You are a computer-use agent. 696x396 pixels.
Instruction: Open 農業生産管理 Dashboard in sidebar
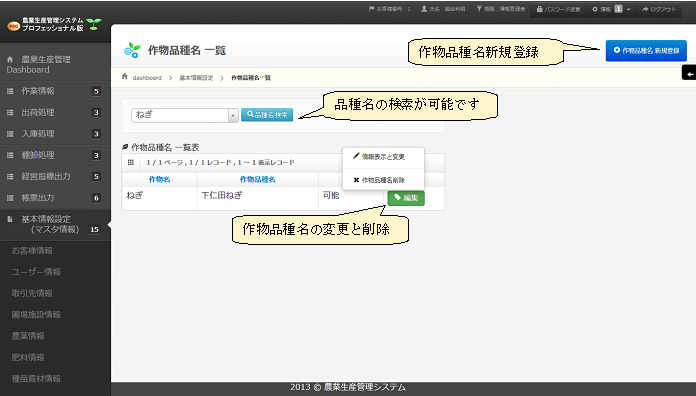click(x=55, y=64)
